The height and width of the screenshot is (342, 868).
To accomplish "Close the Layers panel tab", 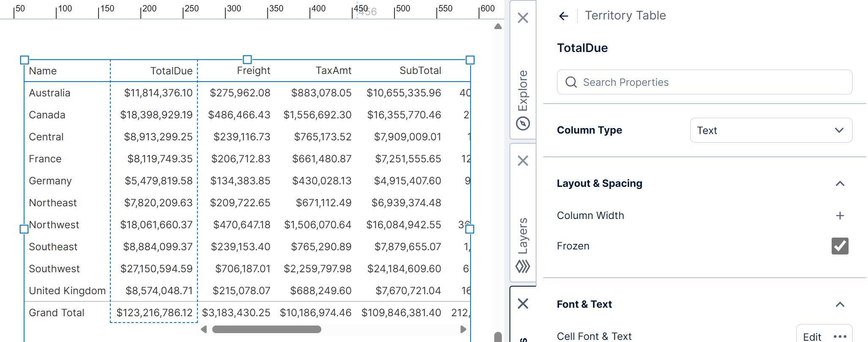I will 523,161.
